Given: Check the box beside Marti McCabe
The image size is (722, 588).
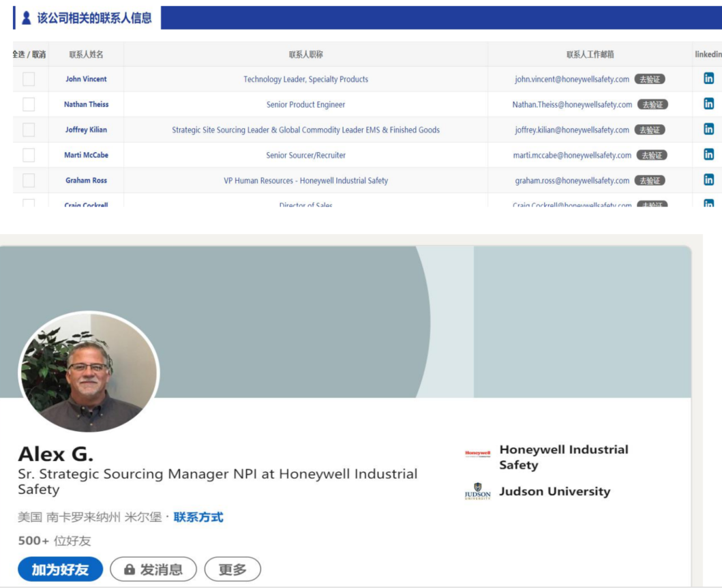Looking at the screenshot, I should click(29, 155).
